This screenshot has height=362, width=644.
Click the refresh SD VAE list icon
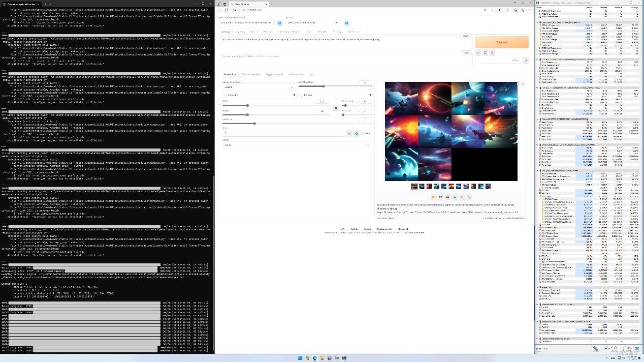(x=347, y=23)
